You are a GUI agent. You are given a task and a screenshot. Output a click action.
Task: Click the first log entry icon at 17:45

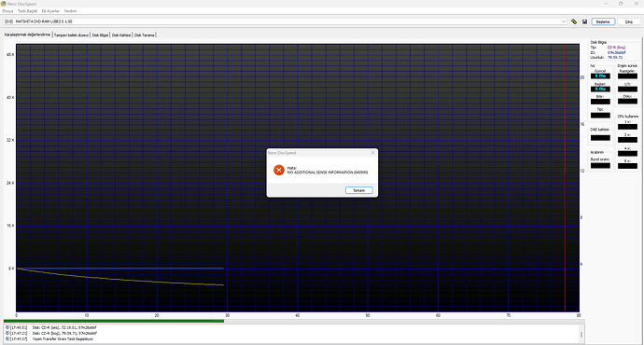[x=7, y=327]
